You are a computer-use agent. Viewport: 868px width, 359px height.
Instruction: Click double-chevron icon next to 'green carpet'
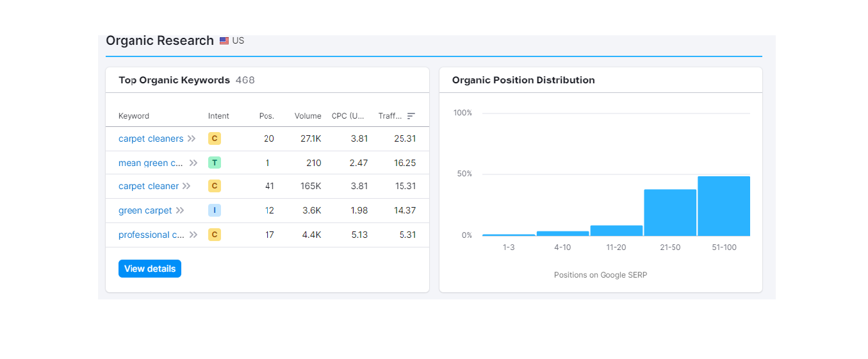(x=180, y=210)
